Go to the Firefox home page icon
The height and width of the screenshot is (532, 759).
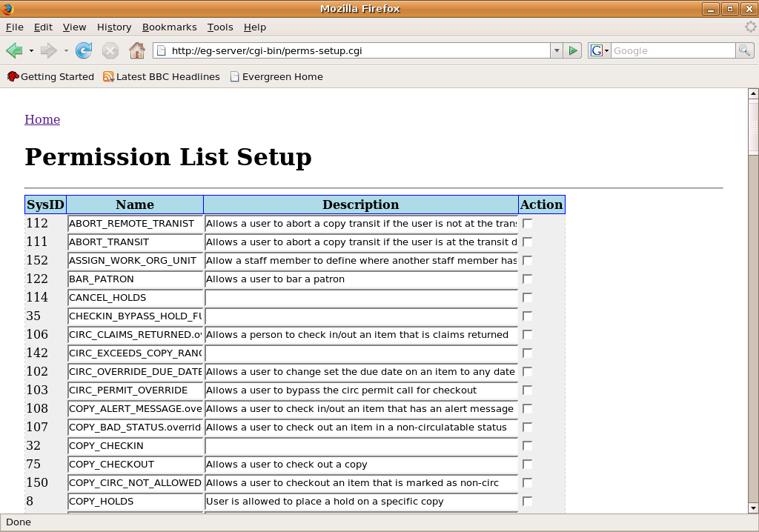136,50
